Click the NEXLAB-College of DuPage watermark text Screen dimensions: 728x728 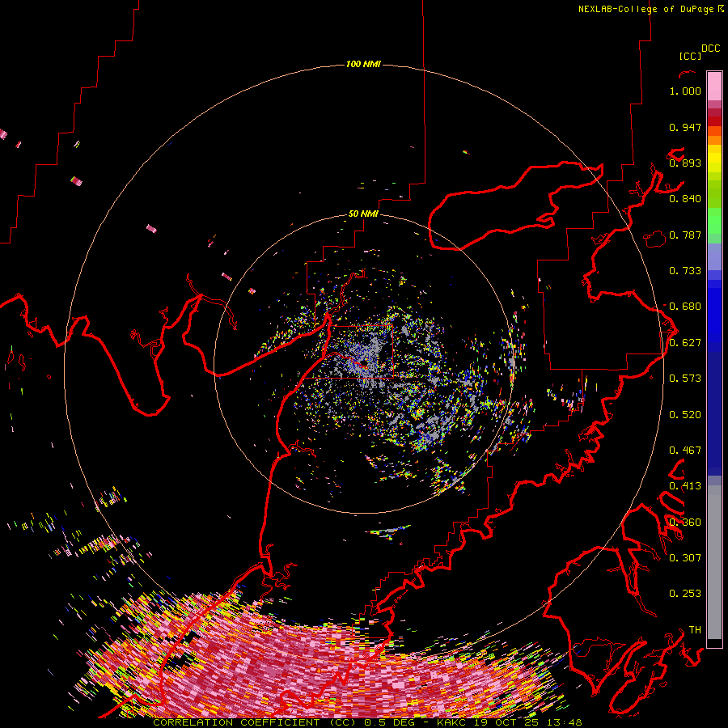click(x=645, y=9)
